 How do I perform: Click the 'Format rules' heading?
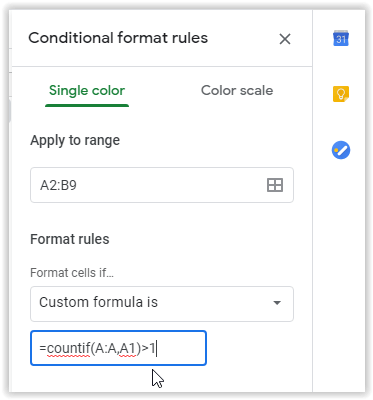click(70, 239)
